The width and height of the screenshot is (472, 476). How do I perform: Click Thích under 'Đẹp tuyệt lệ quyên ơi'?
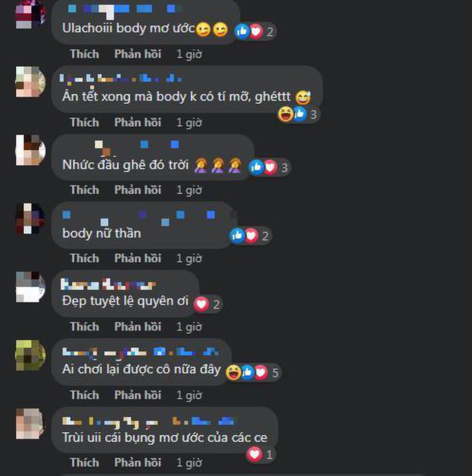click(84, 327)
